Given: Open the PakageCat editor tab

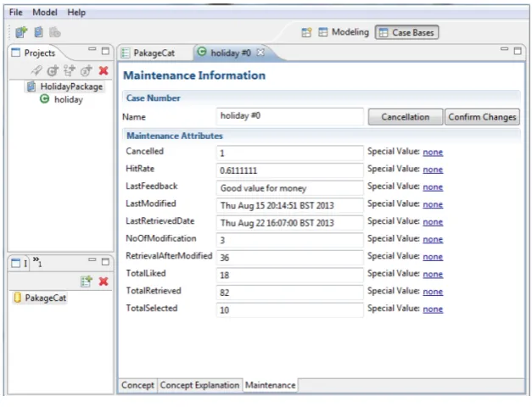Looking at the screenshot, I should [x=149, y=53].
